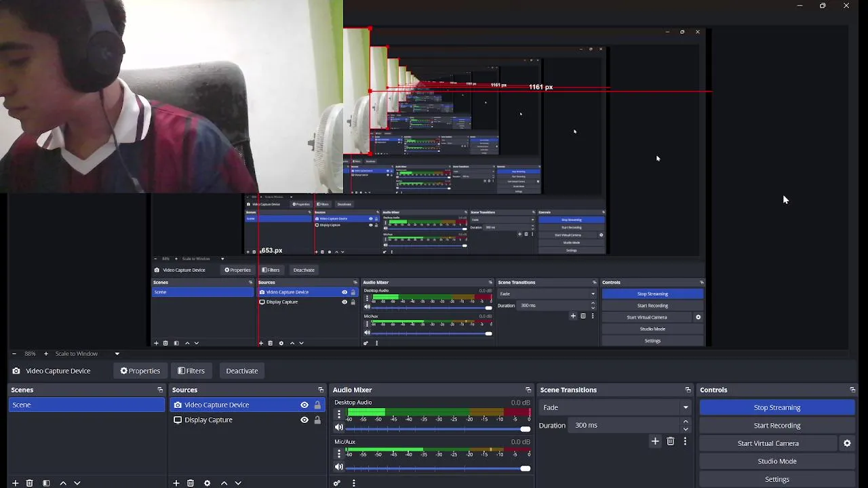Add a new scene

coord(15,483)
